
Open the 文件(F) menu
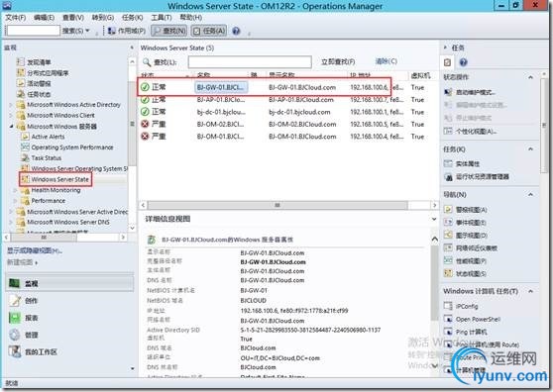[15, 17]
